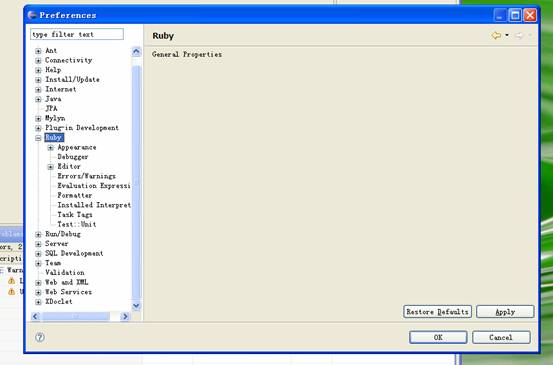
Task: Dismiss dialog with Cancel button
Action: point(501,337)
